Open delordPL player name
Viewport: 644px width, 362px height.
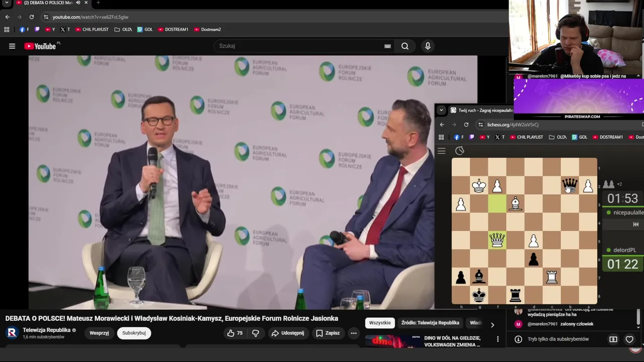pyautogui.click(x=624, y=250)
